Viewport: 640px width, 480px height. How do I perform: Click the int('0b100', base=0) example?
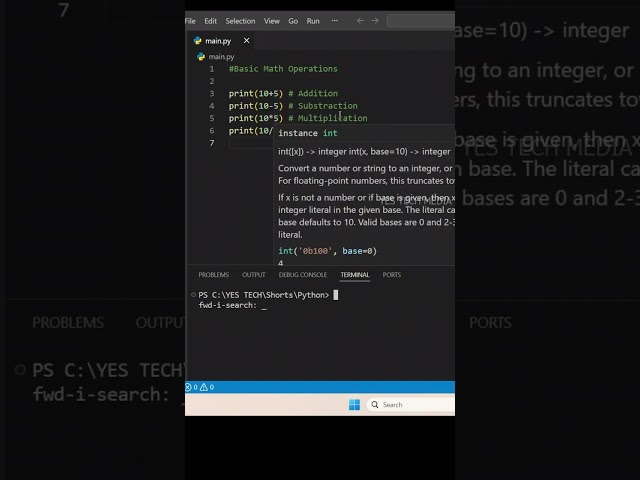[x=327, y=251]
